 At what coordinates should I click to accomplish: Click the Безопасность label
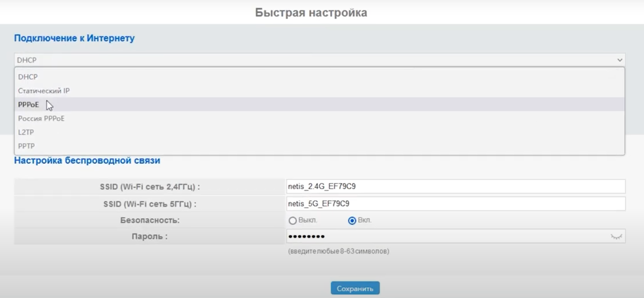[150, 220]
